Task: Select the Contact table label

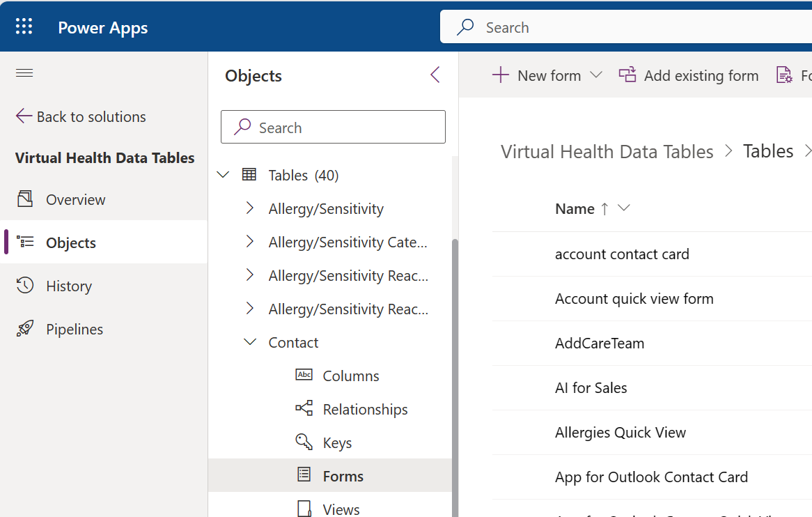Action: [293, 342]
